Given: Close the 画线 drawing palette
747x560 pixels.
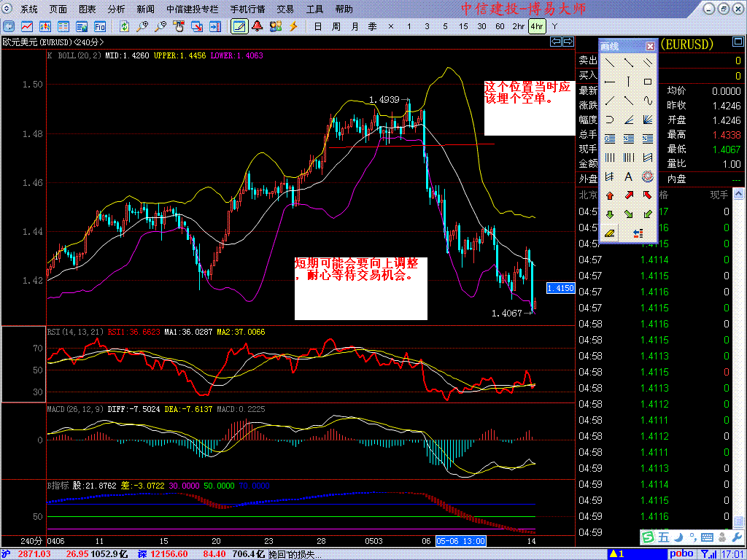Looking at the screenshot, I should coord(650,46).
